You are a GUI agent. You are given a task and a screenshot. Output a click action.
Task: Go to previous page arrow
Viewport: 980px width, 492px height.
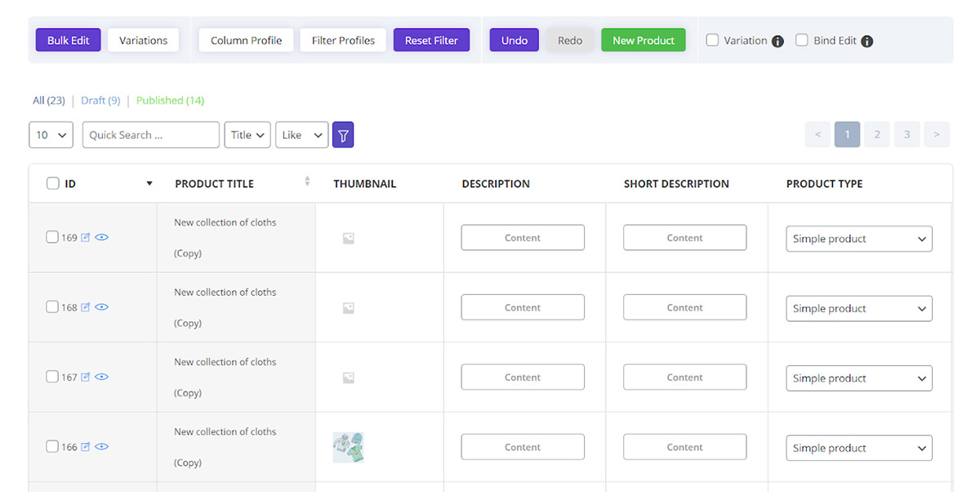coord(817,135)
